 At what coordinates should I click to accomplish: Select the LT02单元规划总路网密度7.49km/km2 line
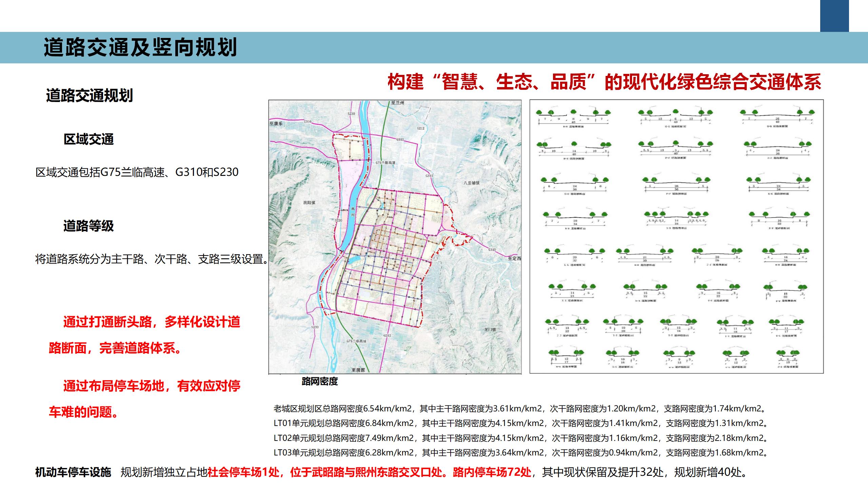pos(521,438)
